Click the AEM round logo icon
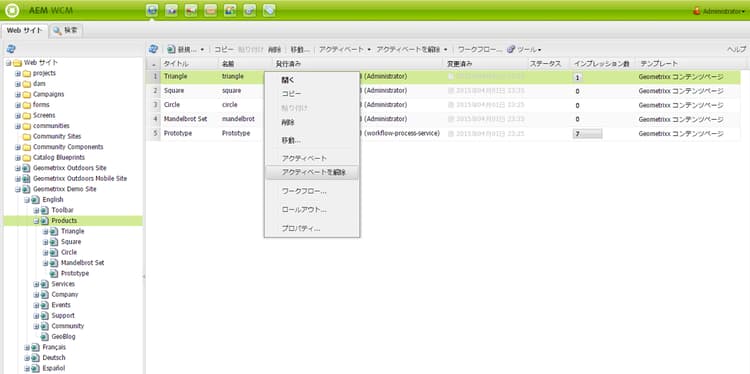Viewport: 750px width, 374px height. [11, 11]
